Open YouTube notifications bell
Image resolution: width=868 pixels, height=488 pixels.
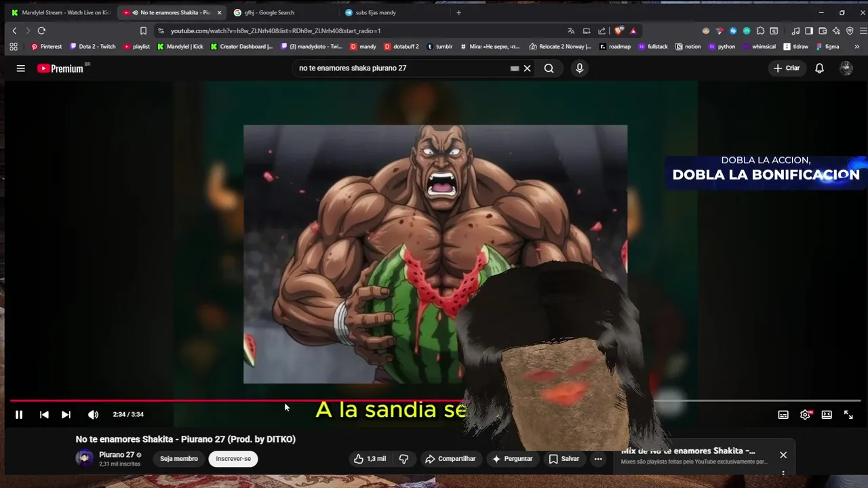819,68
